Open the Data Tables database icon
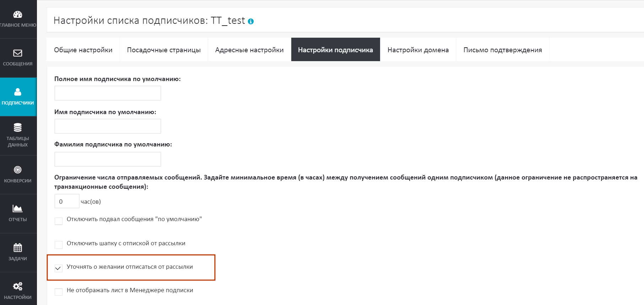 [18, 127]
